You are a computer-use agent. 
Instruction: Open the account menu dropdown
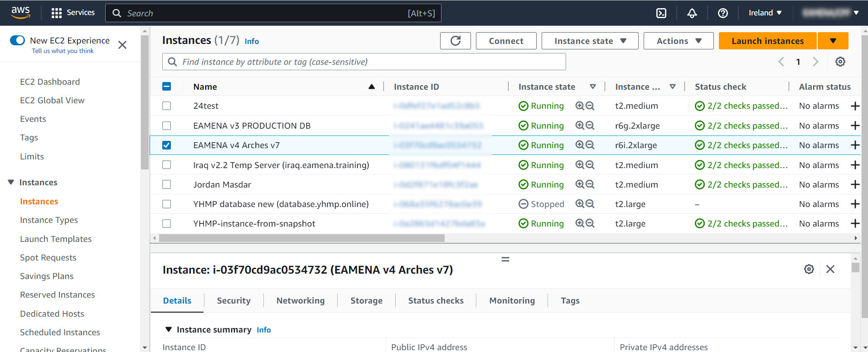(831, 13)
